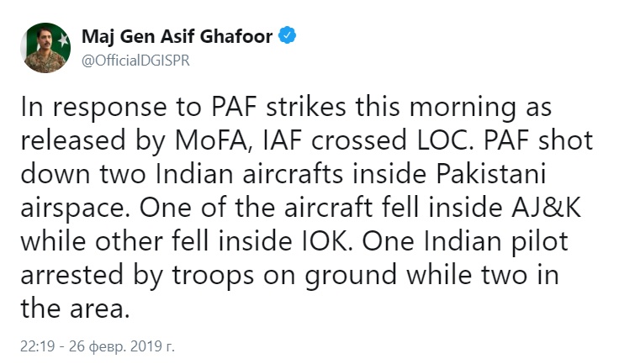Click the final line 'the area.'
This screenshot has height=364, width=619.
coord(75,309)
